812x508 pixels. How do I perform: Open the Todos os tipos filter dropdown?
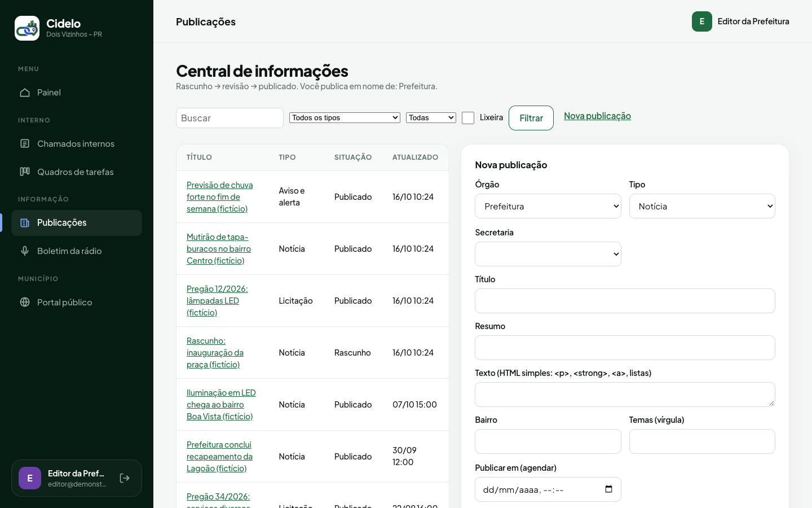(x=345, y=117)
